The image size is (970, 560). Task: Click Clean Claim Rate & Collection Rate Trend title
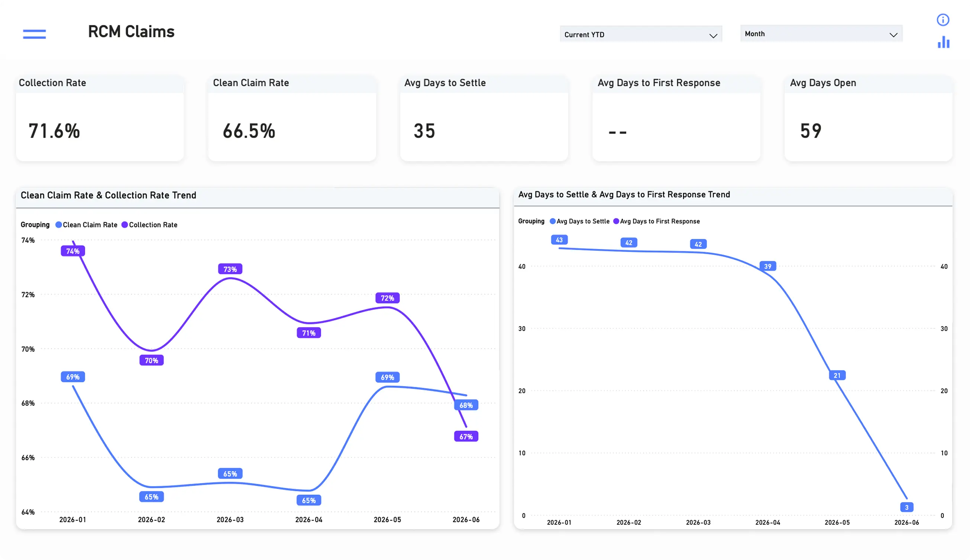coord(109,195)
